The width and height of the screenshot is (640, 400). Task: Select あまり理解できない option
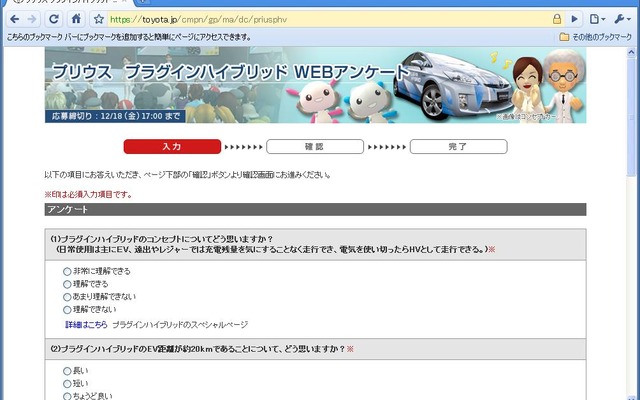pos(67,297)
